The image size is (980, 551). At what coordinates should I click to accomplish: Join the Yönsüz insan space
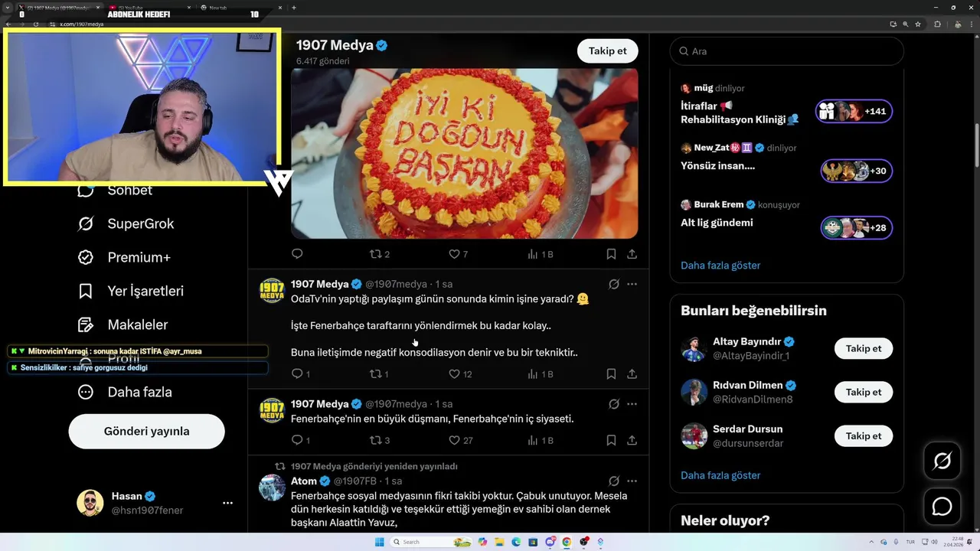tap(856, 171)
